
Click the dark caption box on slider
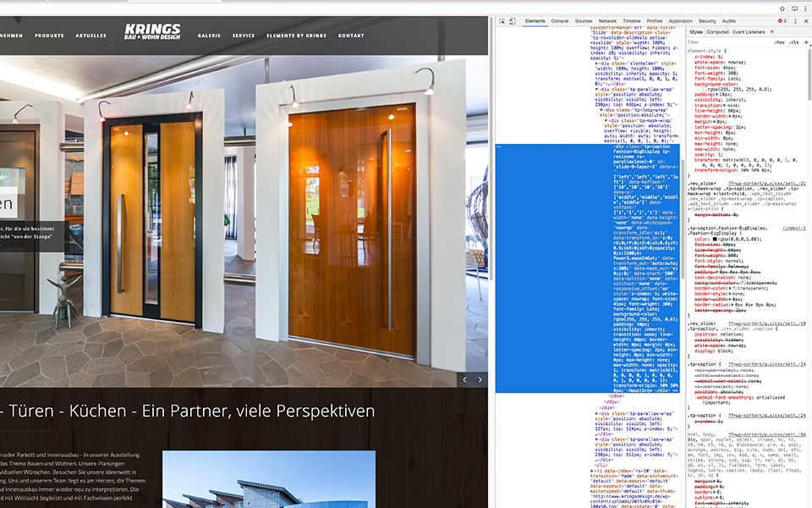point(32,237)
